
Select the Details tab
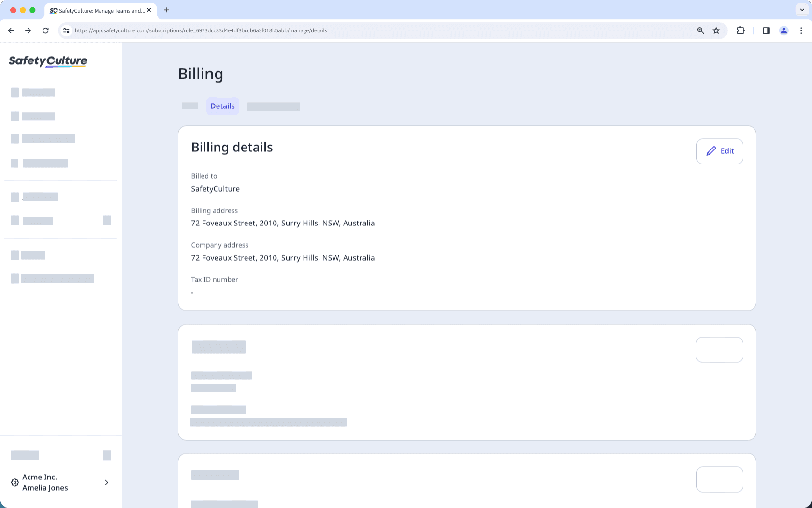click(222, 105)
